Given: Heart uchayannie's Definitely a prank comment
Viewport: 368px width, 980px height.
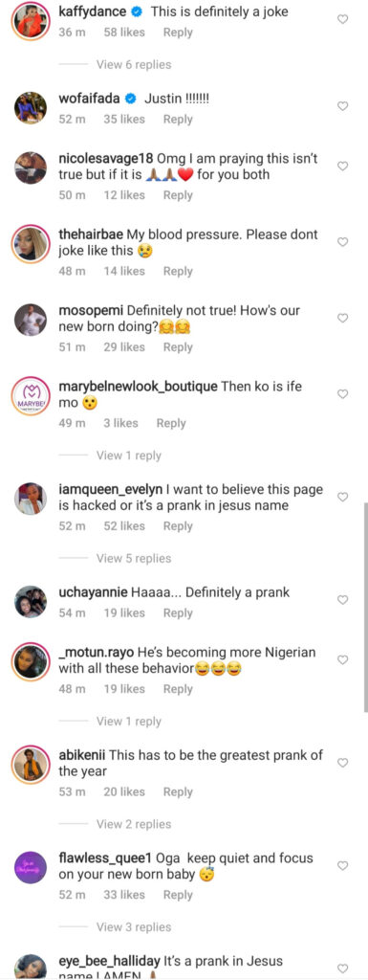Looking at the screenshot, I should point(342,600).
